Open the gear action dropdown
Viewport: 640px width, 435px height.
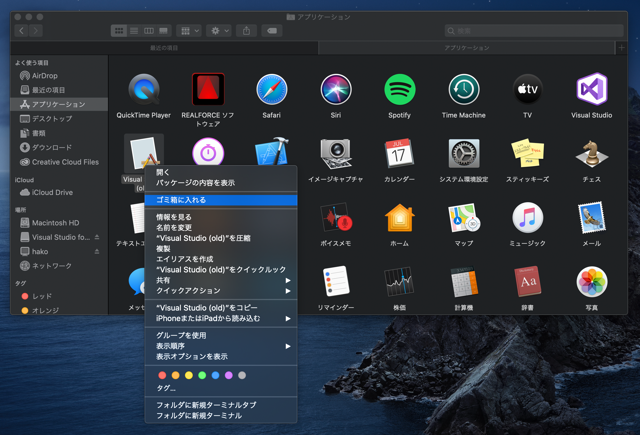219,31
